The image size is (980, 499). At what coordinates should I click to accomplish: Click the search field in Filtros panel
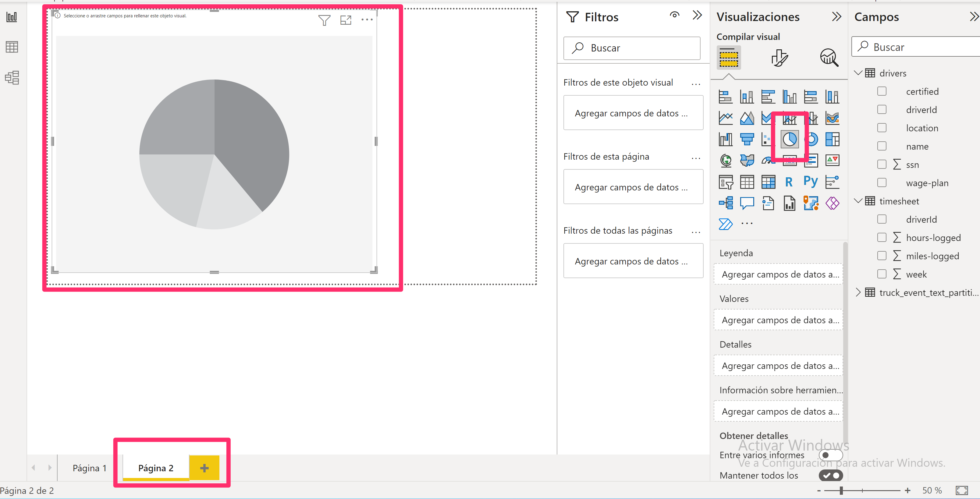(632, 47)
